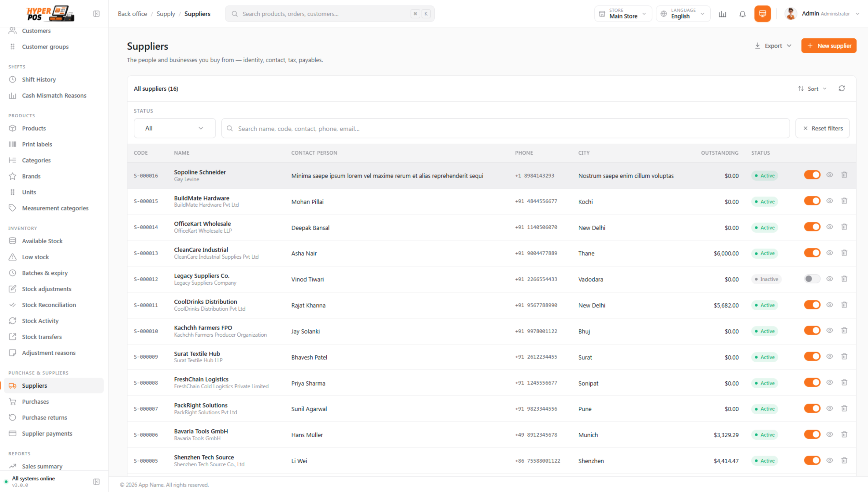Open the Language dropdown
The image size is (868, 492).
pyautogui.click(x=683, y=14)
